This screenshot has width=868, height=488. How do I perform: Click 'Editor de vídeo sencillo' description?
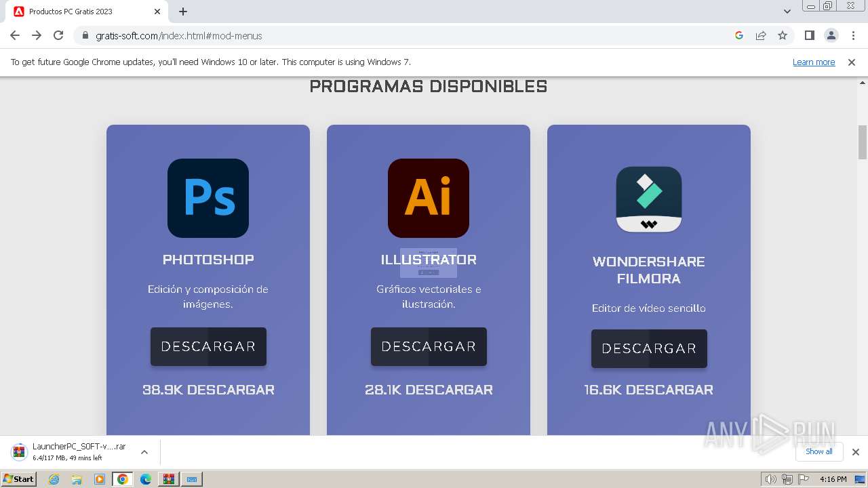pos(649,308)
